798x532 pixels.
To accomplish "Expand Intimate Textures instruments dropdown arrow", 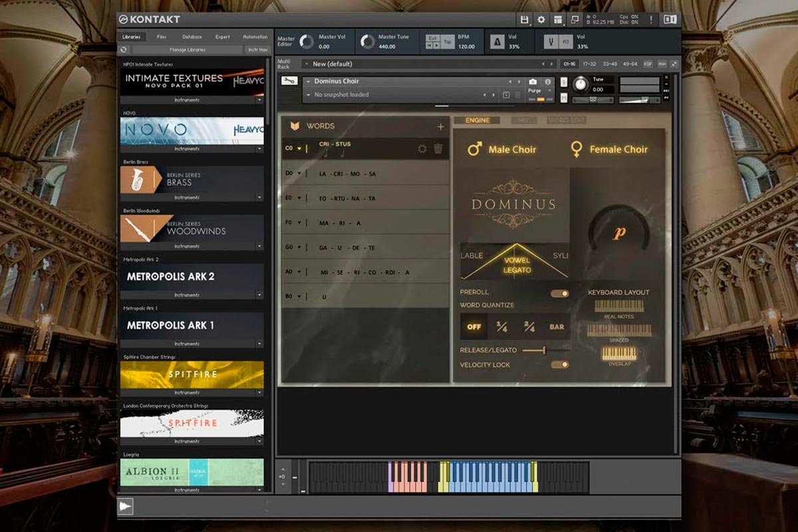I will point(260,100).
